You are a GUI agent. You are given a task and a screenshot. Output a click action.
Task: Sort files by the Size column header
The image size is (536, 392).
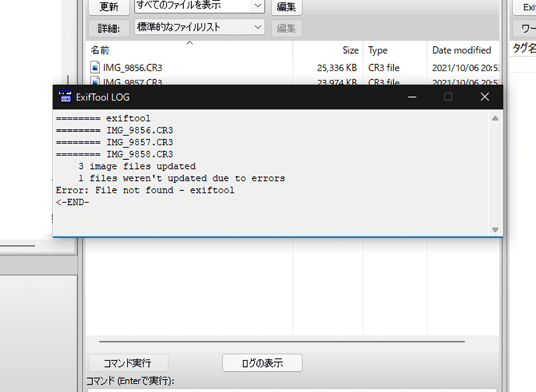coord(351,50)
